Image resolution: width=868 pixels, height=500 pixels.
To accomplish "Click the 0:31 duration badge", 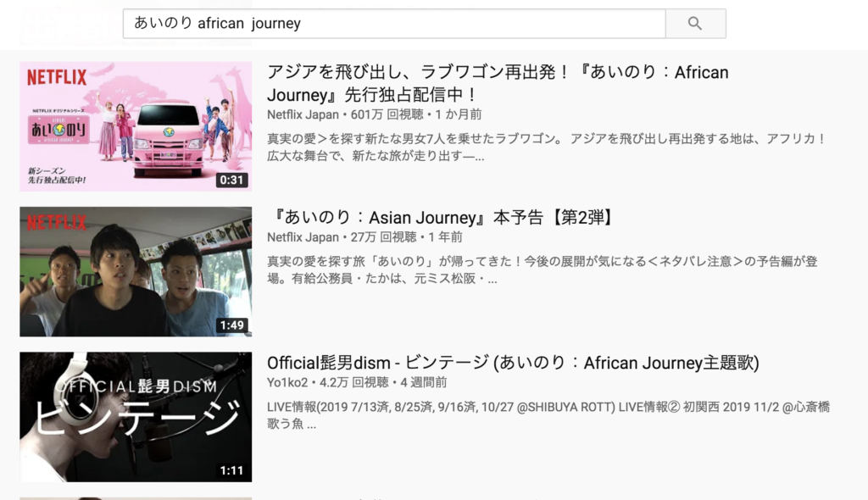I will tap(231, 180).
